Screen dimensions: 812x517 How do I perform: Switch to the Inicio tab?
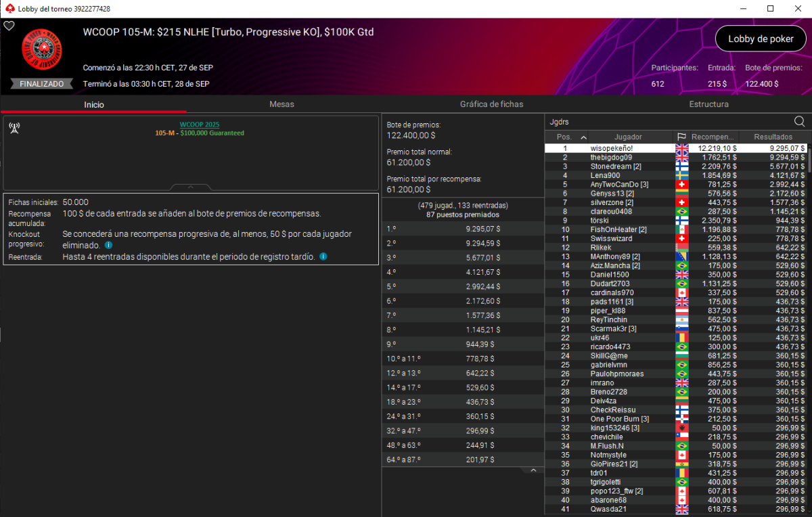click(x=93, y=104)
